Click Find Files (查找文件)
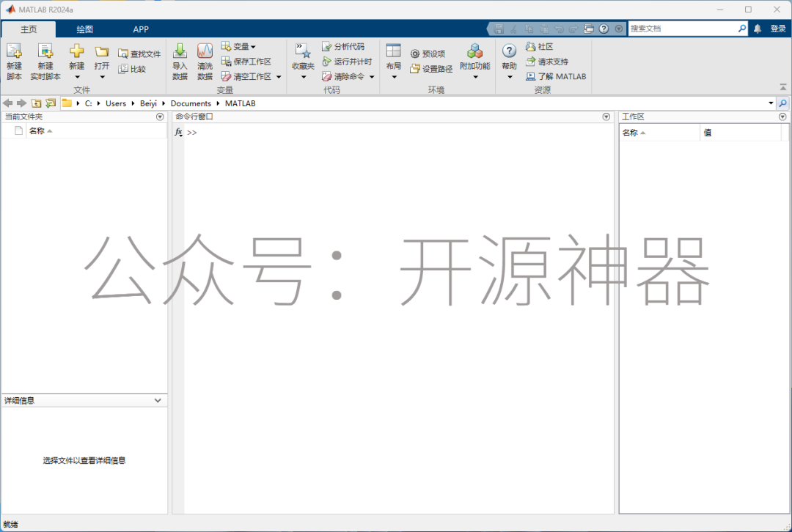 click(139, 54)
